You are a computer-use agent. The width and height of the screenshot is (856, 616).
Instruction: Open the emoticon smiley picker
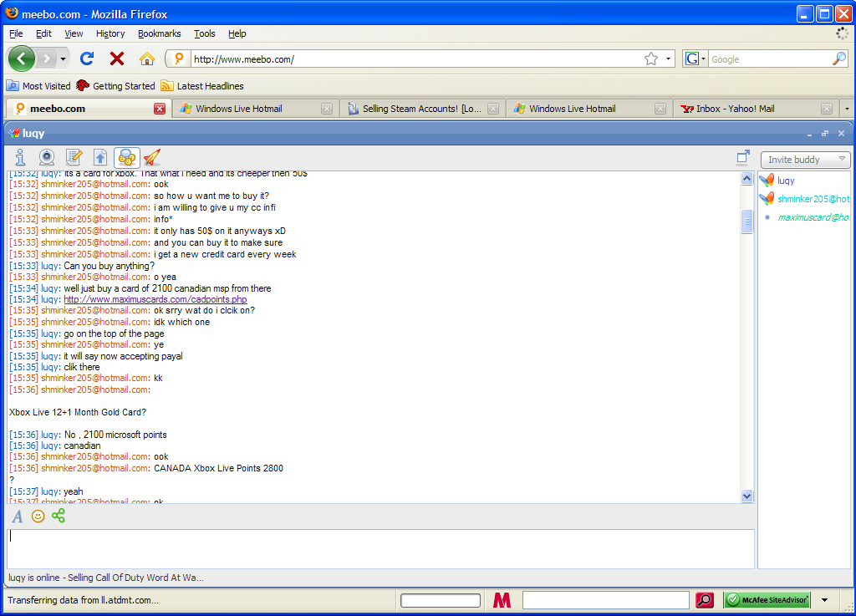point(38,516)
